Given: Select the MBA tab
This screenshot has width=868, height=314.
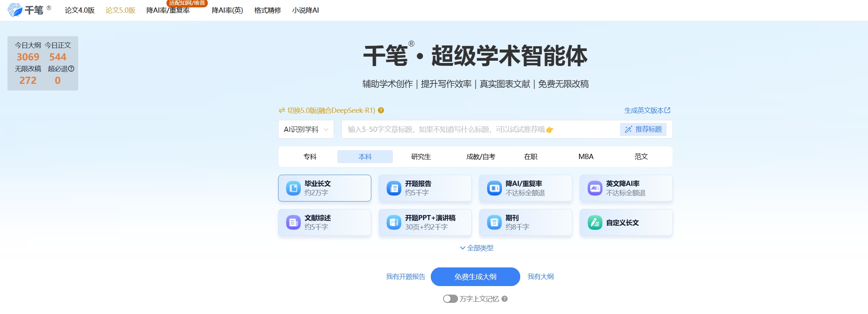Looking at the screenshot, I should tap(586, 156).
